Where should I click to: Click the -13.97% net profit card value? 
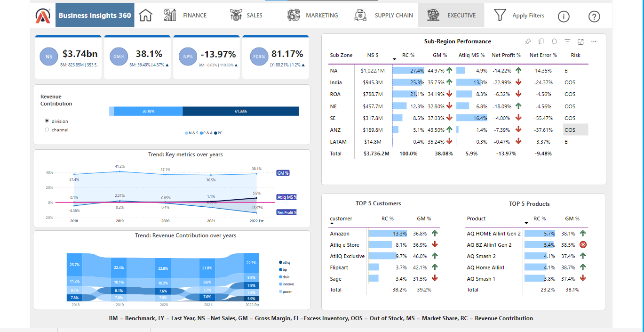point(218,54)
